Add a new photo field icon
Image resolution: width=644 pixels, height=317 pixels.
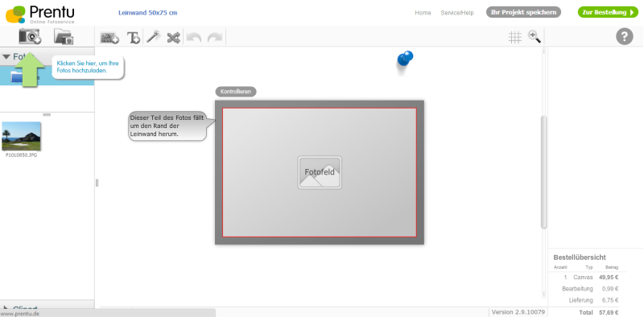[x=109, y=38]
